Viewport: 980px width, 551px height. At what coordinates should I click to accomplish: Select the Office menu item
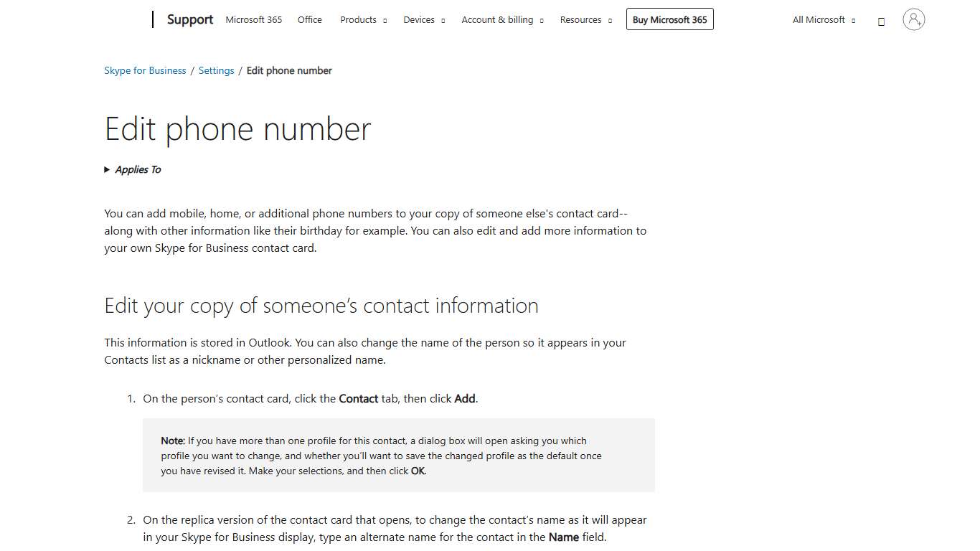[x=309, y=19]
